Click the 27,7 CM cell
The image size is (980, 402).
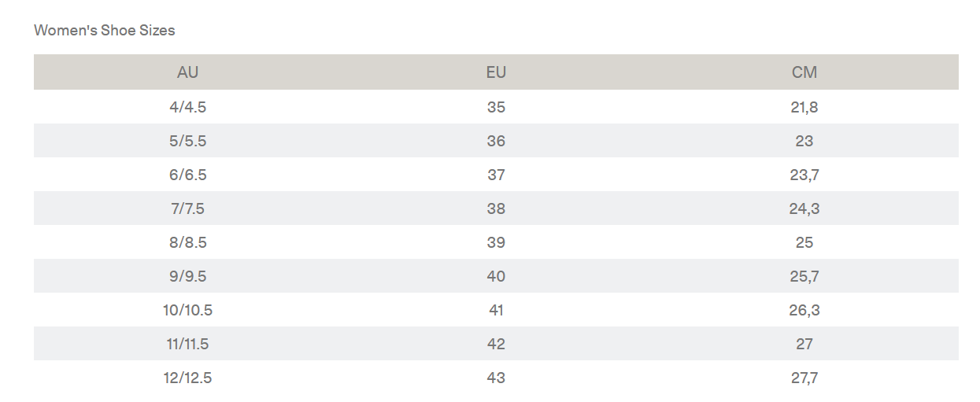(x=804, y=378)
